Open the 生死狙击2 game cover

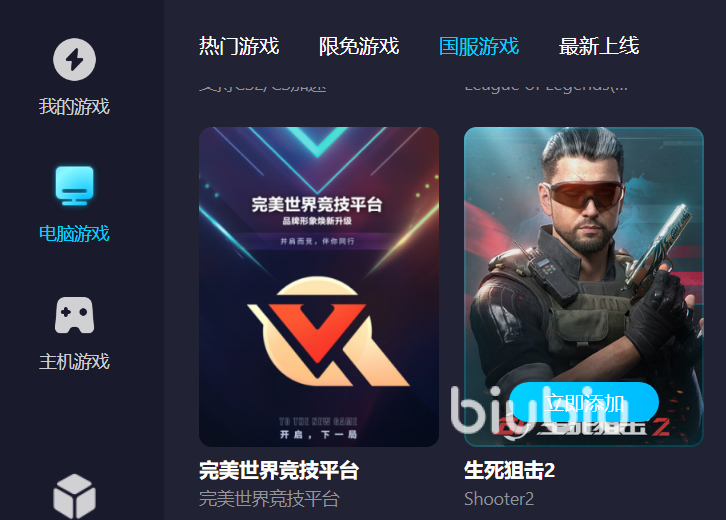click(x=584, y=287)
